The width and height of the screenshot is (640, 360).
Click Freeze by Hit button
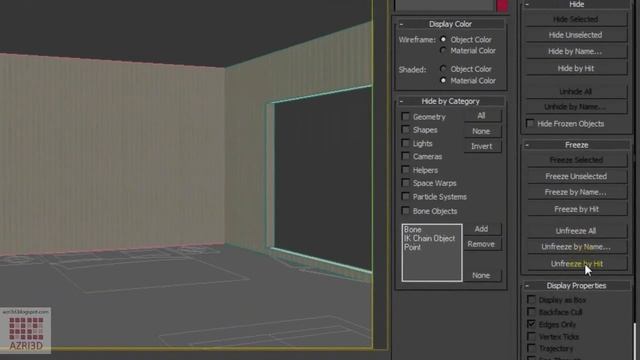click(576, 209)
